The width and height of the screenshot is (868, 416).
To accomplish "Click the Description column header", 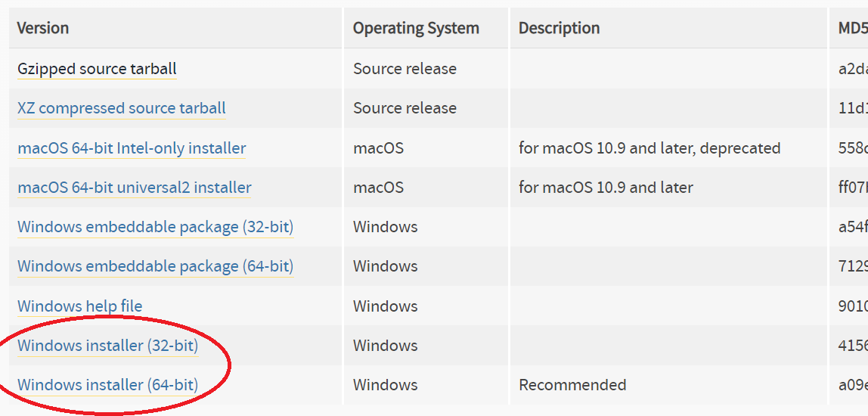I will click(559, 28).
